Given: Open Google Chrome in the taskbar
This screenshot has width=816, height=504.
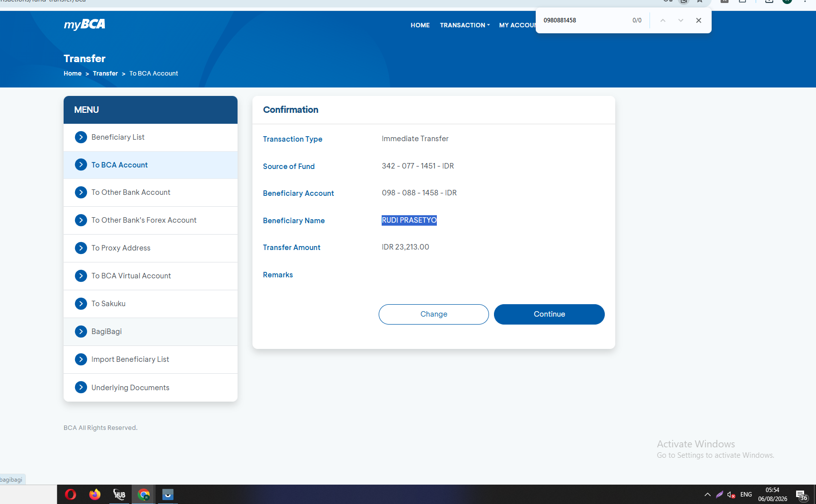Looking at the screenshot, I should pyautogui.click(x=144, y=495).
